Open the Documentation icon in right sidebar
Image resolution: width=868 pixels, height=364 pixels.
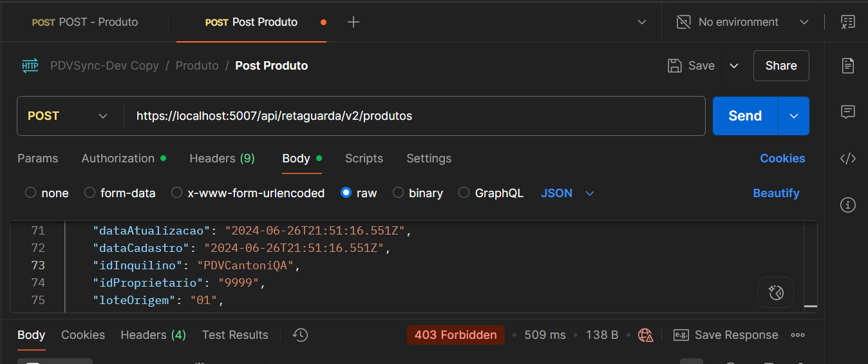[x=848, y=65]
